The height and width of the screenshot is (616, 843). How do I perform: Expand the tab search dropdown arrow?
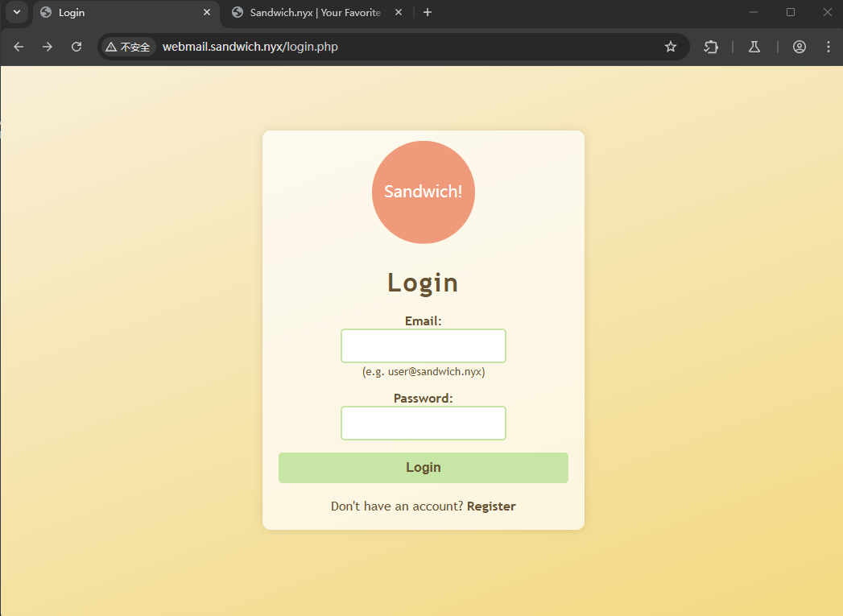click(16, 12)
